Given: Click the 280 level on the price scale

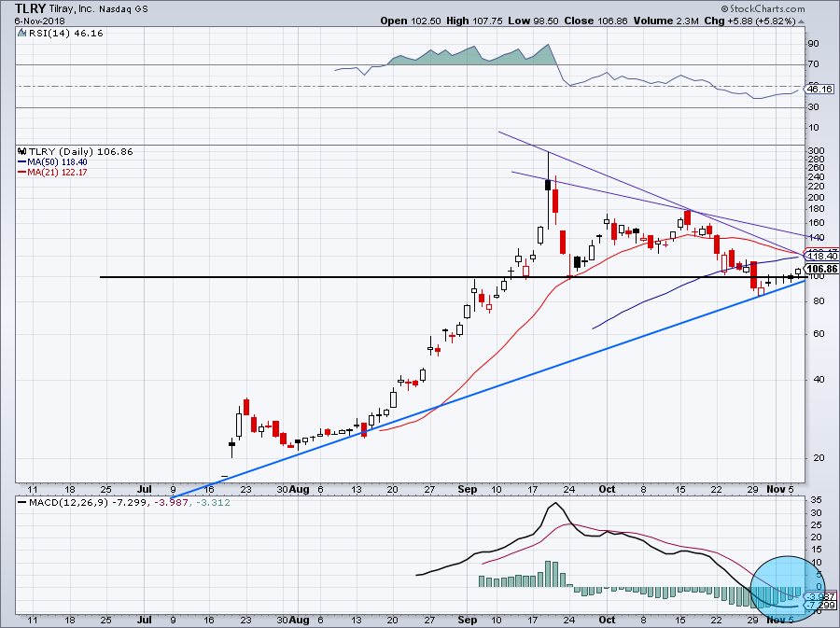Looking at the screenshot, I should click(x=816, y=160).
